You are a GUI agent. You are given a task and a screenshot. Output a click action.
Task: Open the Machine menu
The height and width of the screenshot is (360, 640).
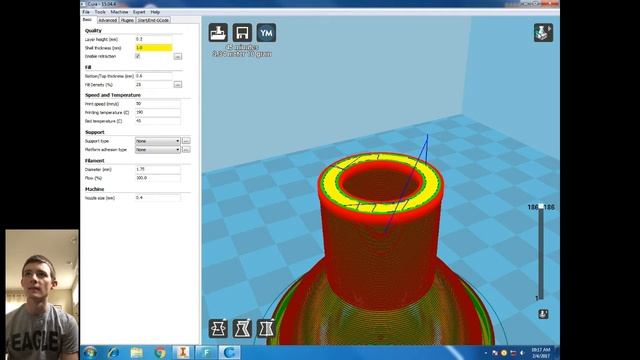(119, 12)
